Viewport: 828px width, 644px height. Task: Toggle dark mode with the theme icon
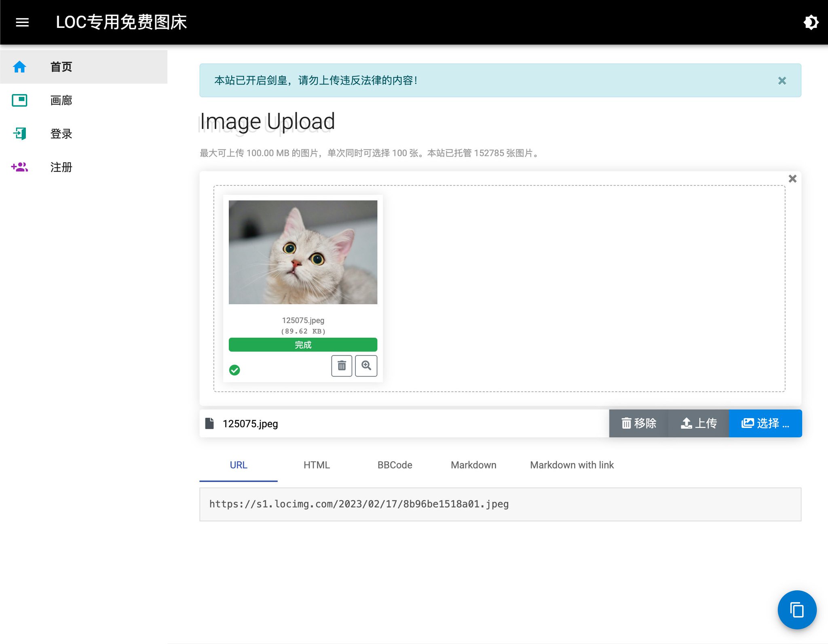click(x=811, y=22)
